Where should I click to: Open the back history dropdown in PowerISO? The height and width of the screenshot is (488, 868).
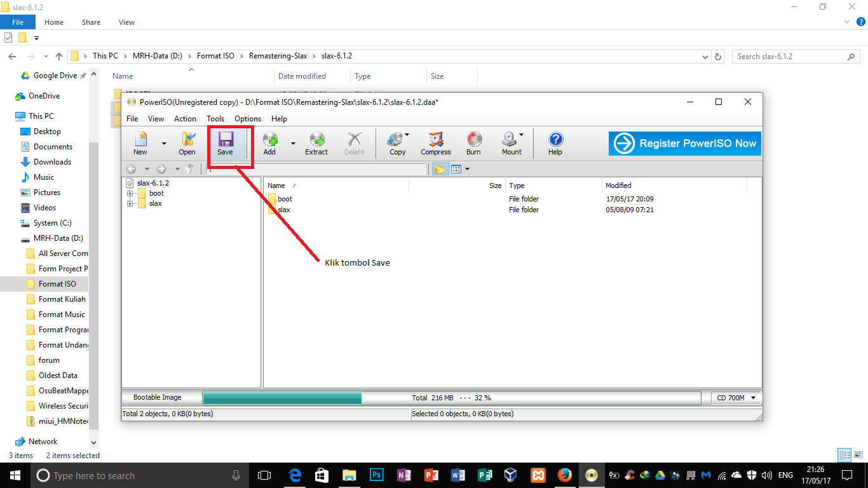(x=147, y=169)
